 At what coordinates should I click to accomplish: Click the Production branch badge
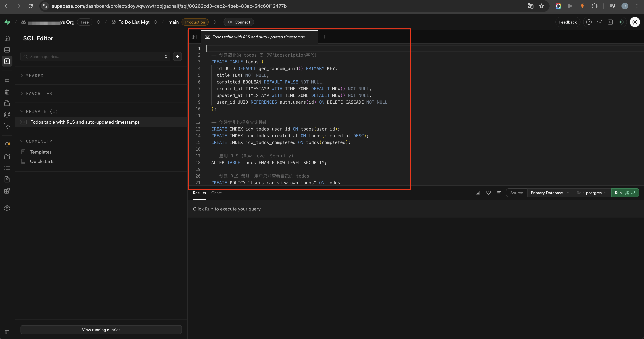tap(195, 22)
